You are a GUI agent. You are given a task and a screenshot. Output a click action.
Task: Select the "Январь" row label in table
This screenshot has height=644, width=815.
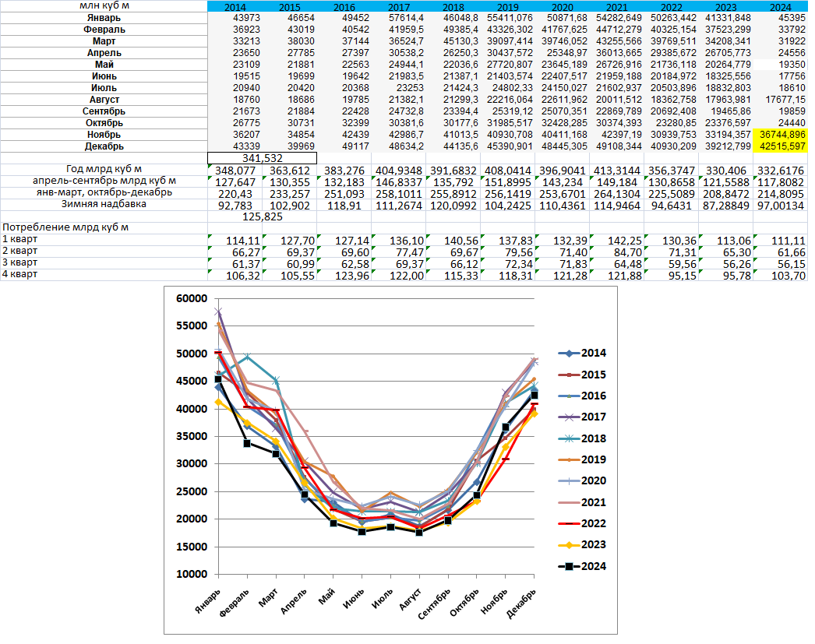[x=104, y=17]
